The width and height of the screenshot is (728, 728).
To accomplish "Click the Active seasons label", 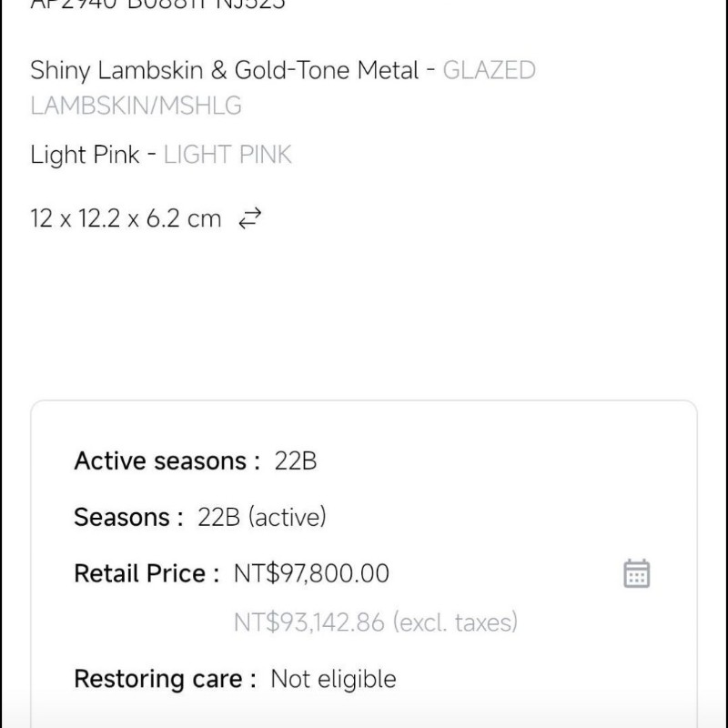I will click(x=167, y=461).
